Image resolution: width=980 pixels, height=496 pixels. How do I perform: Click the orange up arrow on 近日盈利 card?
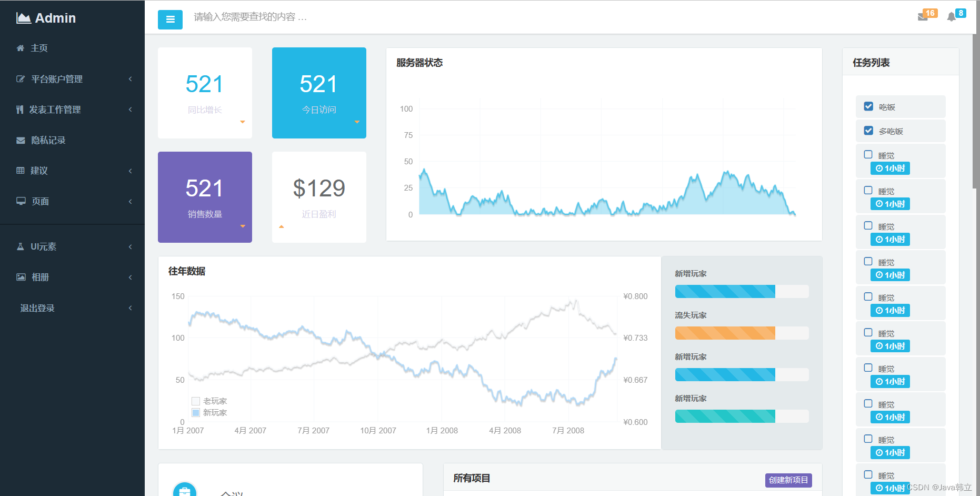point(282,226)
